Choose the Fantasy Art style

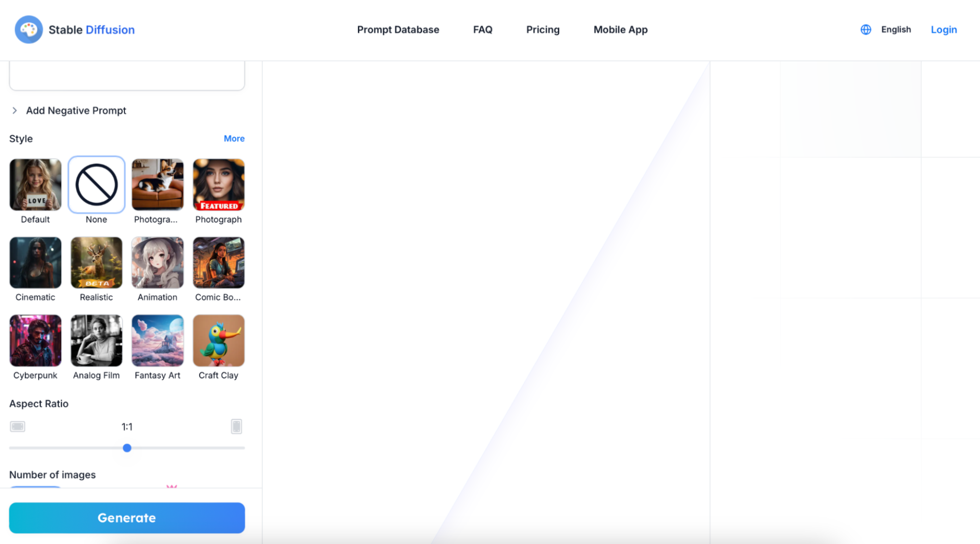click(157, 340)
